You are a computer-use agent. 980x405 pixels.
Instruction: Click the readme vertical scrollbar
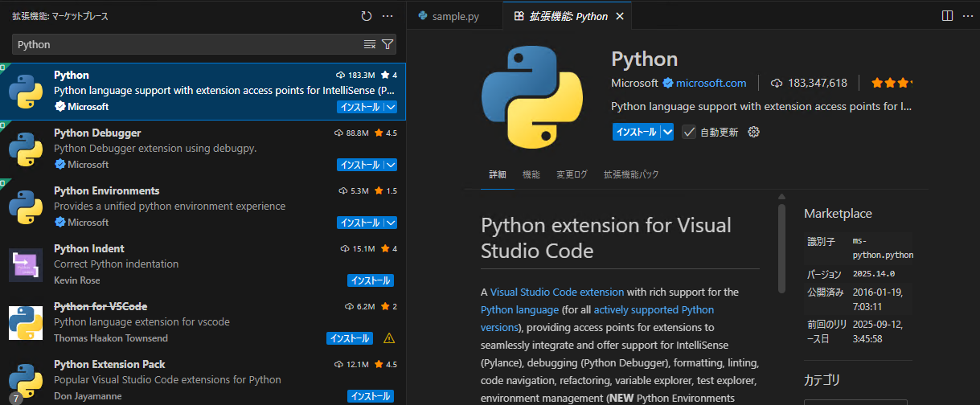[781, 249]
